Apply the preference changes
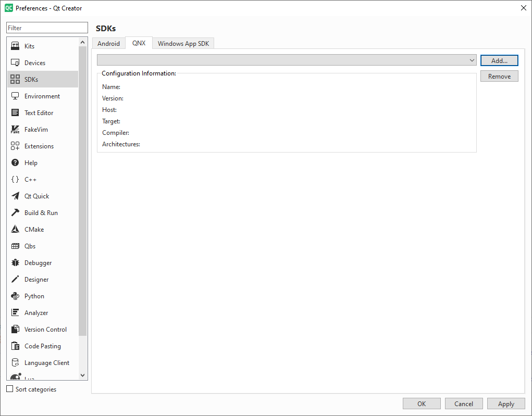The image size is (532, 416). [x=506, y=404]
